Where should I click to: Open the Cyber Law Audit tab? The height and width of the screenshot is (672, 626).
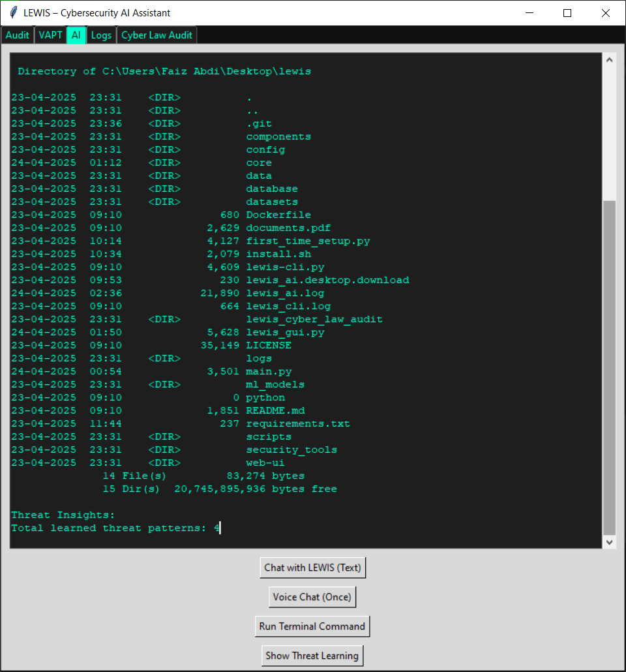[156, 35]
